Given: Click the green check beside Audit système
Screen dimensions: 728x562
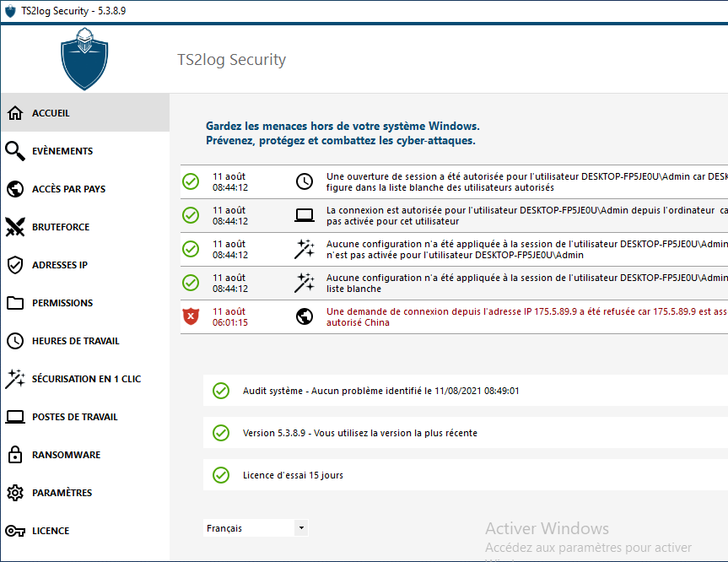Looking at the screenshot, I should [221, 391].
